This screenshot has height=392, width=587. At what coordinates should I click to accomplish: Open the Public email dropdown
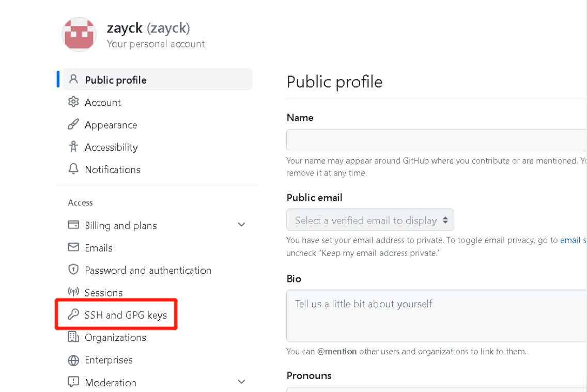[370, 220]
